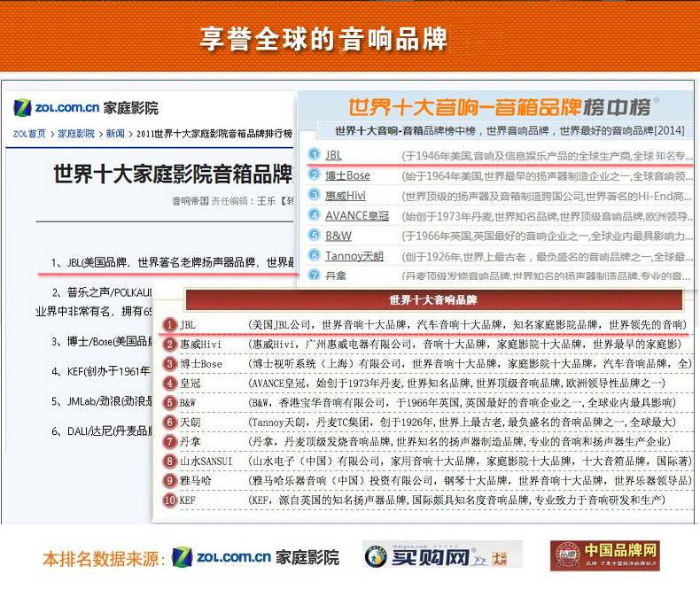Select the KEF name in the red ranking table
Screen dimensions: 700x605
pyautogui.click(x=188, y=500)
